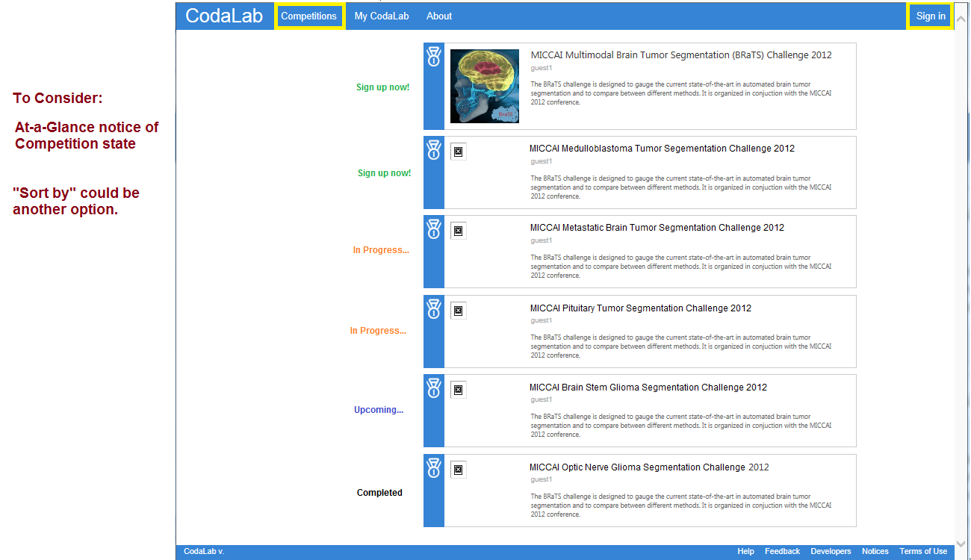Click 'Sign up now!' beside BRaTS Challenge
Image resolution: width=971 pixels, height=560 pixels.
point(382,87)
